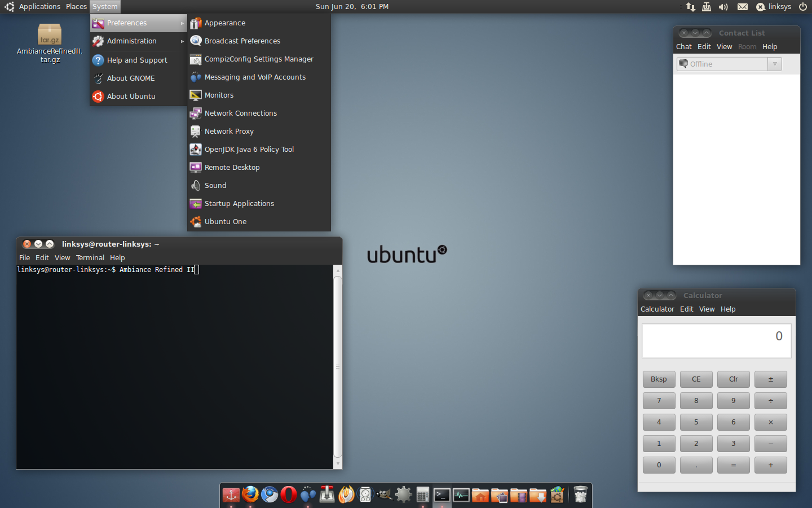Open the instant messenger icon in the dock
Image resolution: width=812 pixels, height=508 pixels.
[x=308, y=495]
